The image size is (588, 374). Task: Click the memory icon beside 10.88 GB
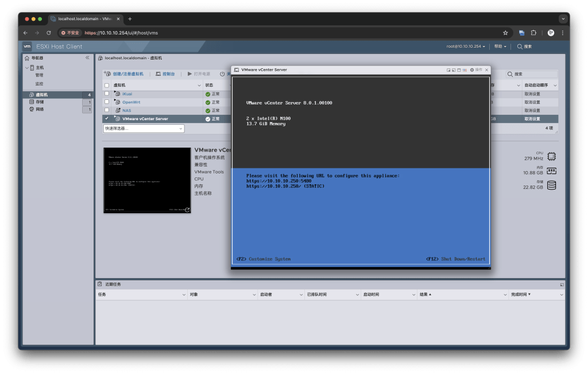551,171
